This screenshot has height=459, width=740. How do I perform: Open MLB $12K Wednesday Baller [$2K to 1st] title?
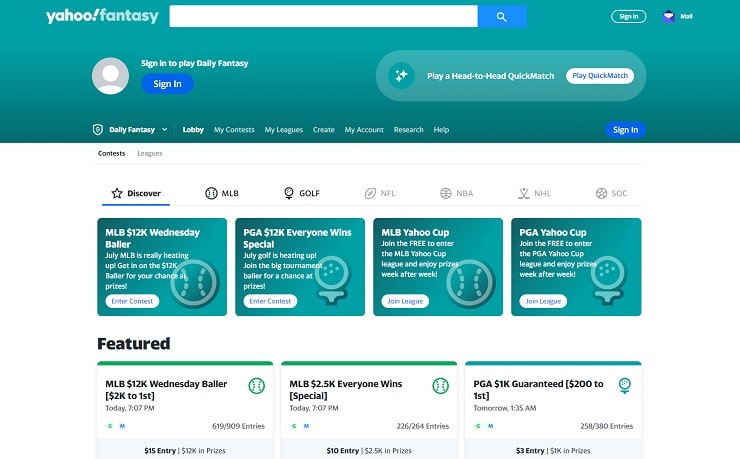point(166,390)
